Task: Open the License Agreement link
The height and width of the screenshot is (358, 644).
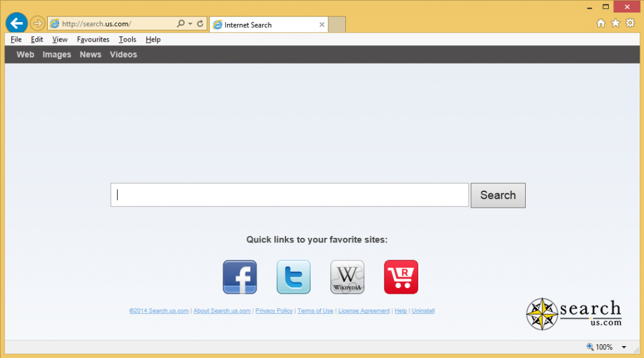Action: pyautogui.click(x=364, y=311)
